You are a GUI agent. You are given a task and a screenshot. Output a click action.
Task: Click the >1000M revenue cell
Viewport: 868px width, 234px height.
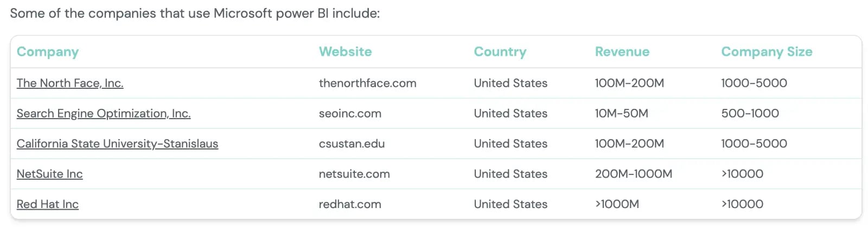click(617, 204)
